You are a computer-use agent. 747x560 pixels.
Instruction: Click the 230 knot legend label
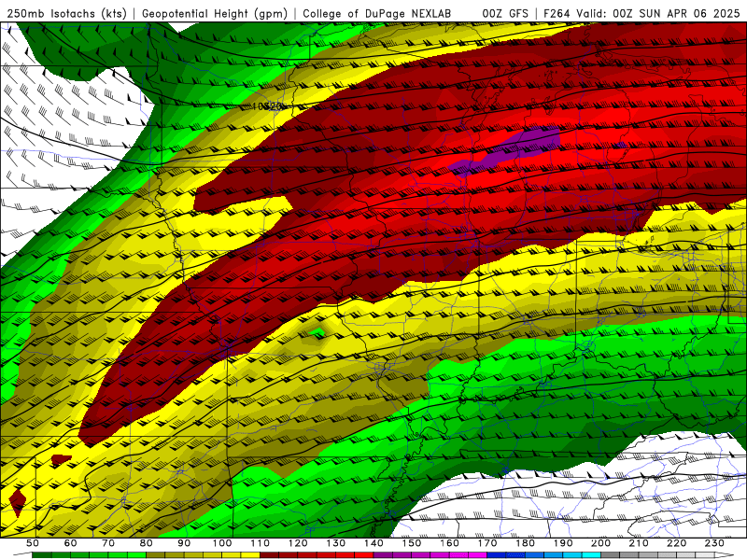pos(715,543)
